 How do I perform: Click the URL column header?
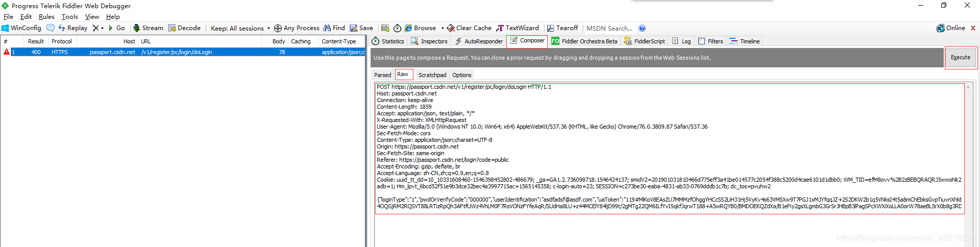[x=200, y=41]
